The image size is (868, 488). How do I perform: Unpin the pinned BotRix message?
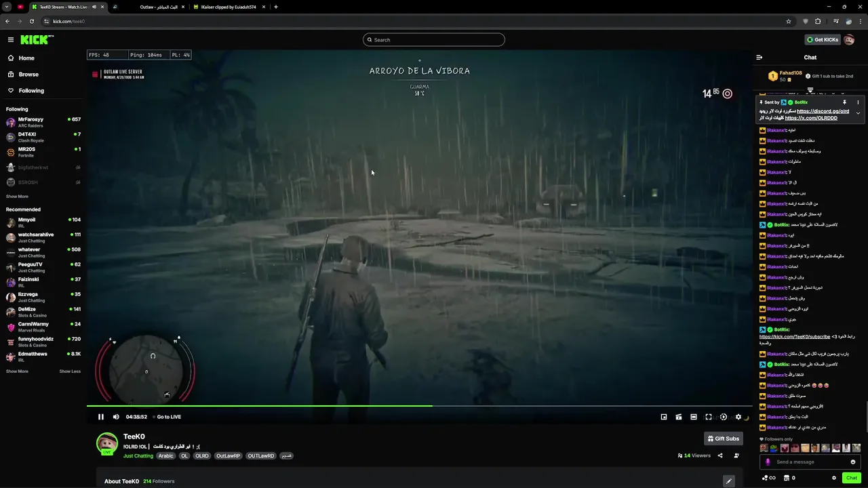click(844, 102)
